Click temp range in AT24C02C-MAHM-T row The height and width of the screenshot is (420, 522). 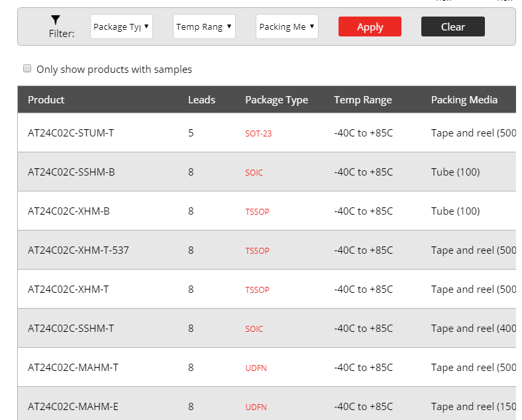pos(363,368)
